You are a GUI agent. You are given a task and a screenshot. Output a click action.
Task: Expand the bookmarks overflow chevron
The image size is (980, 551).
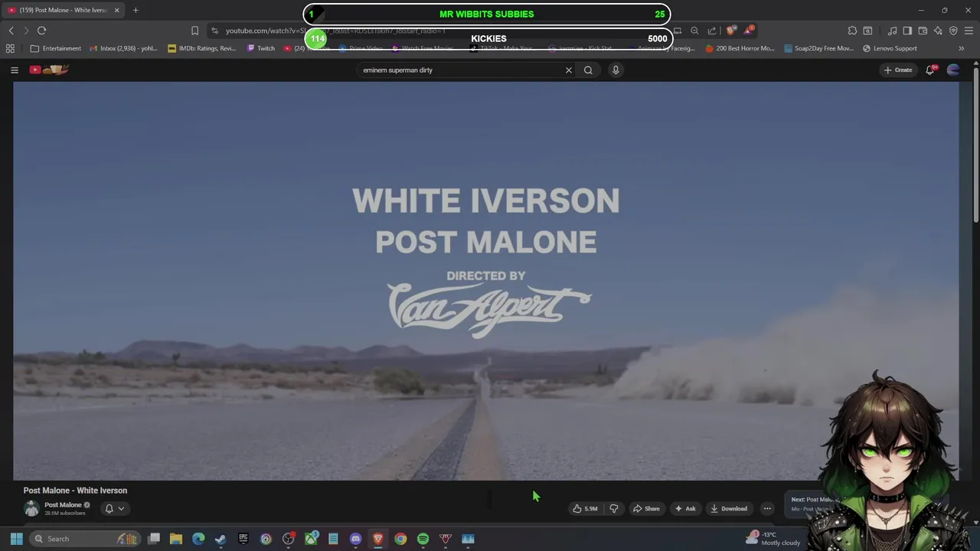tap(962, 48)
